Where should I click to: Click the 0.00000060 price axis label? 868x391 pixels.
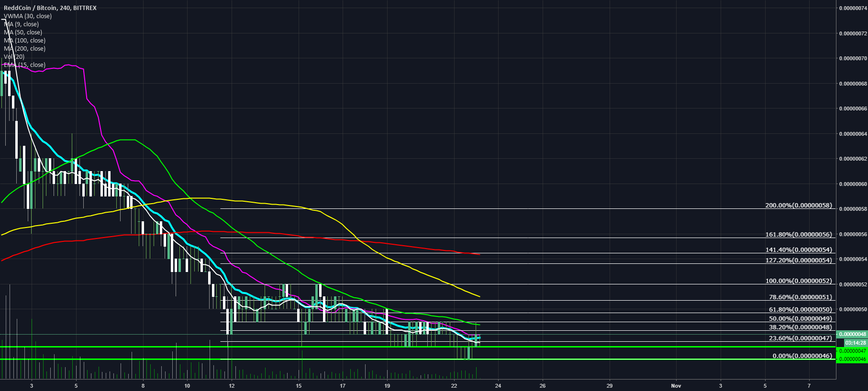click(x=853, y=184)
